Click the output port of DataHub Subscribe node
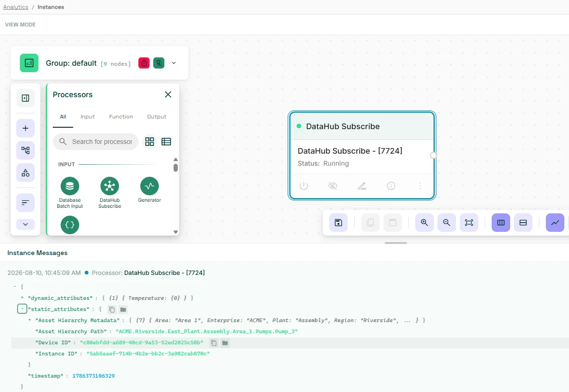Viewport: 569px width, 392px height. 434,156
